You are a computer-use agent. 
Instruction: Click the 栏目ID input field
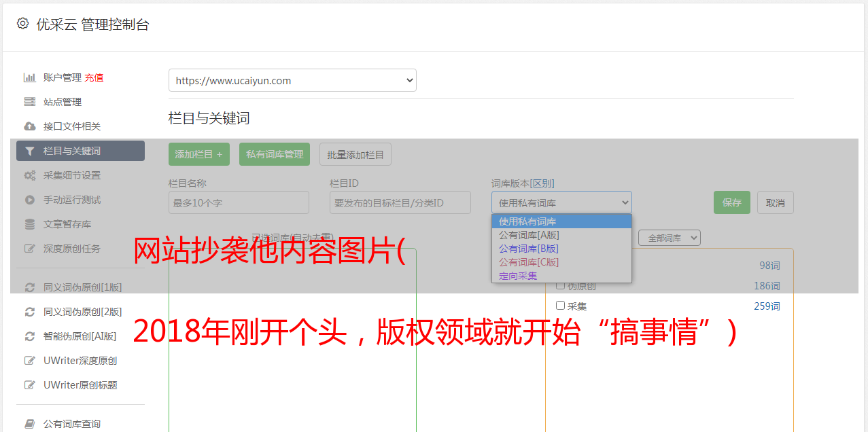[400, 202]
